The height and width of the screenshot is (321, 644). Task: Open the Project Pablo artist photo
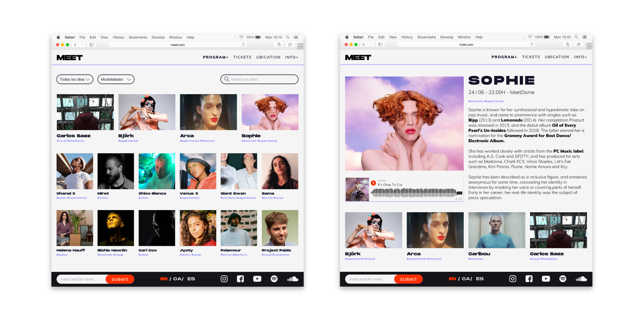pos(280,228)
